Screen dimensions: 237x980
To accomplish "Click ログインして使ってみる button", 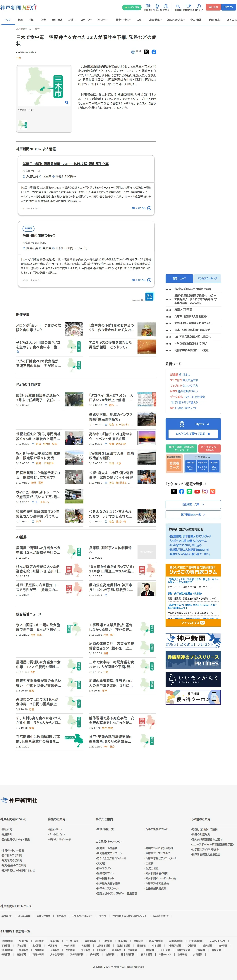I will tap(193, 434).
